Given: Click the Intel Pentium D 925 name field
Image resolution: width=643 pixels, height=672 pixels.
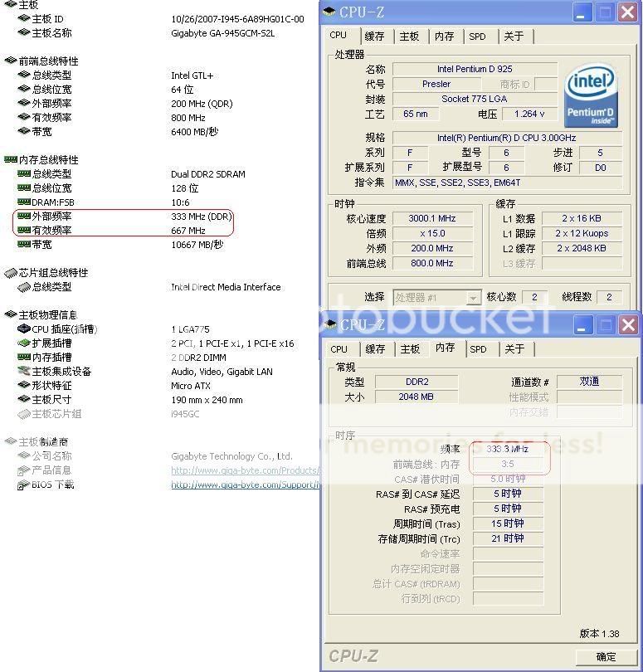Looking at the screenshot, I should (x=475, y=69).
